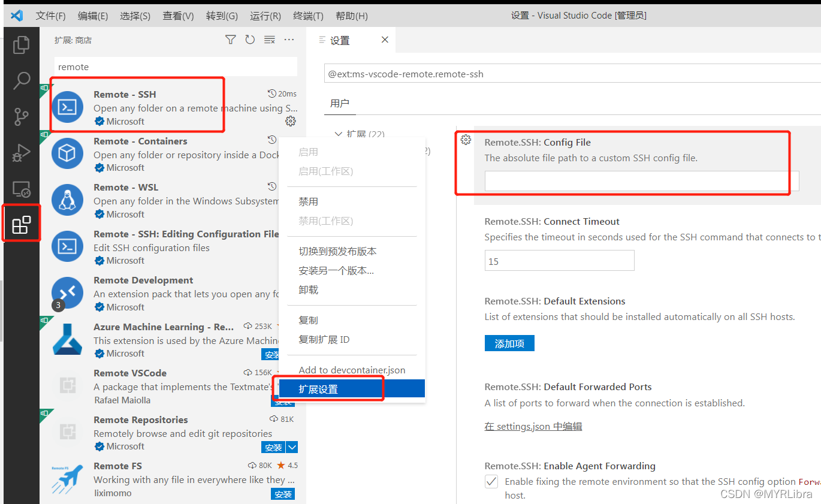Install the Remote Repositories extension
The height and width of the screenshot is (504, 821).
(273, 447)
